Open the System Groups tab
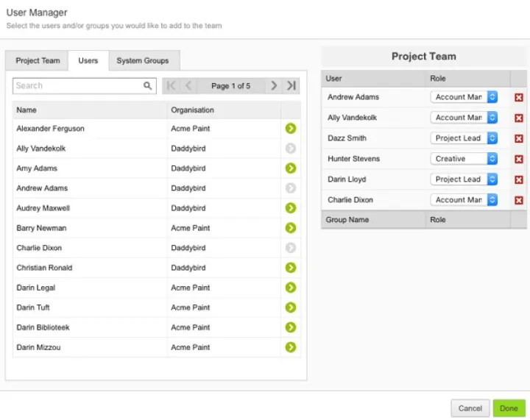This screenshot has width=530, height=420. 143,61
